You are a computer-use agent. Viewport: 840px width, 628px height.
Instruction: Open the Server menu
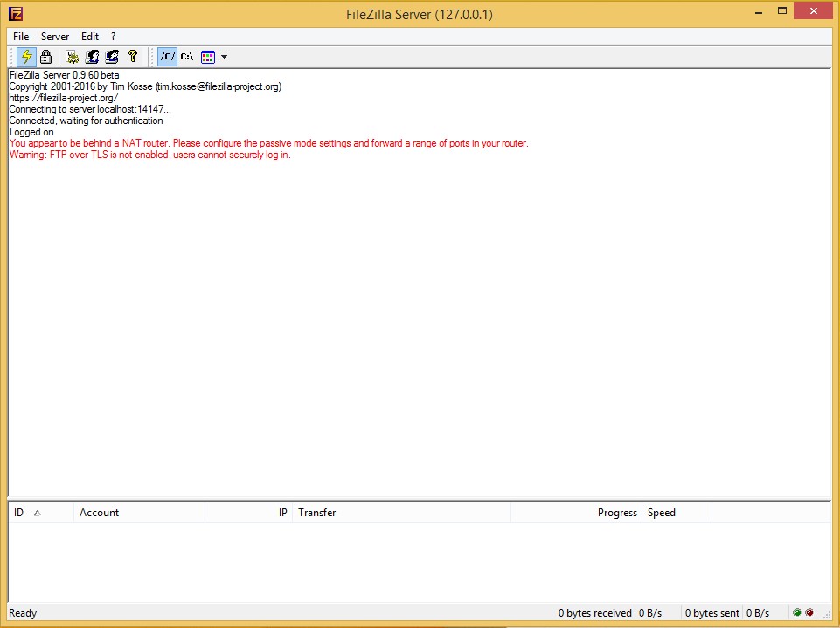(55, 37)
